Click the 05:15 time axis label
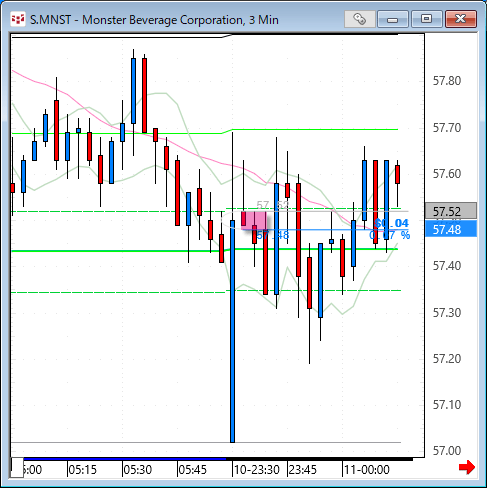 (83, 470)
